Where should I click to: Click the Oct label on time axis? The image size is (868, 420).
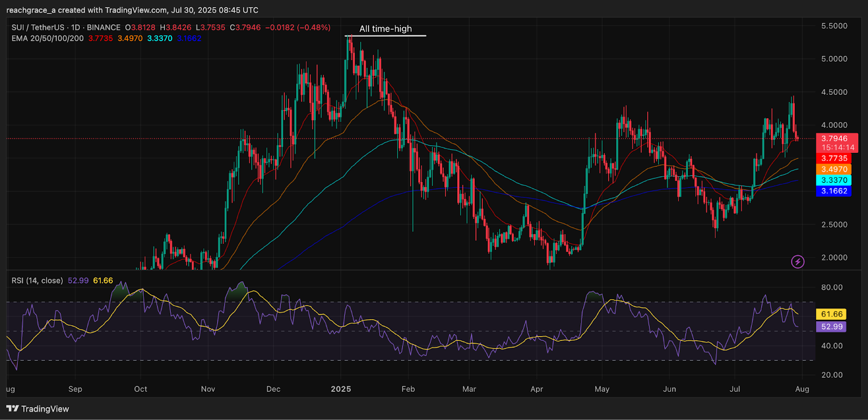(x=141, y=389)
